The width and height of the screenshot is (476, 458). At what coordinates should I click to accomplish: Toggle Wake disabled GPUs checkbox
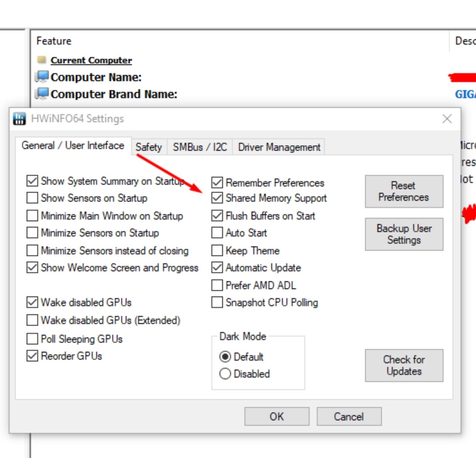[32, 302]
